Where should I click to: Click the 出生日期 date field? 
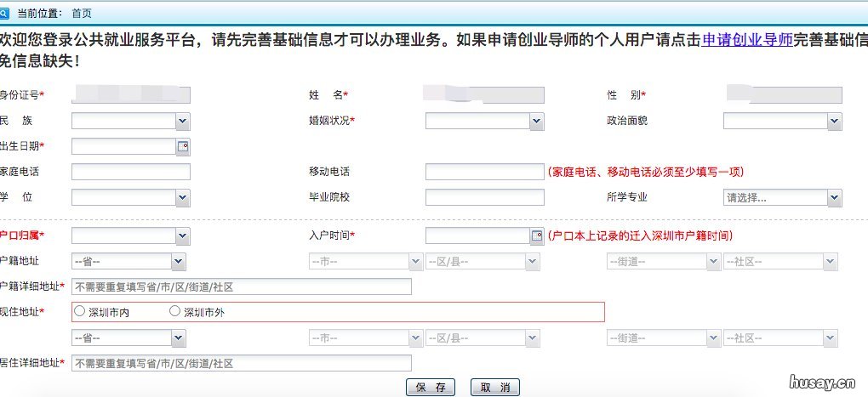pos(124,146)
